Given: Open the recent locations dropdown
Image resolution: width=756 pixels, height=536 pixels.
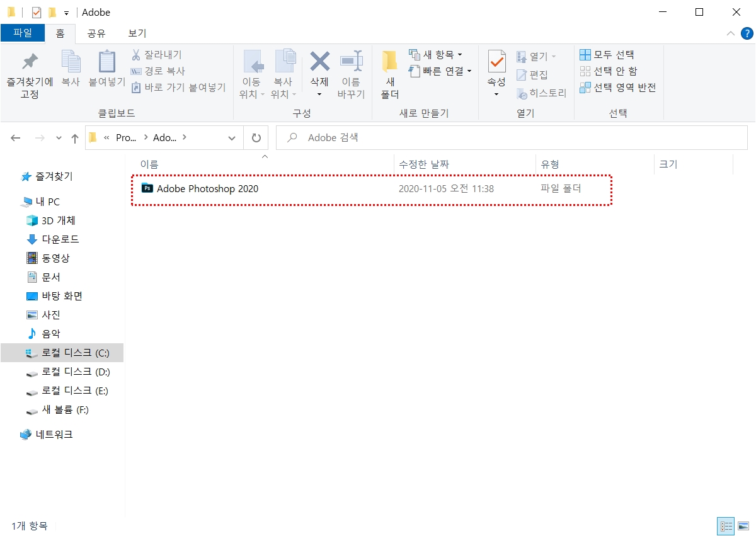Looking at the screenshot, I should click(x=59, y=138).
